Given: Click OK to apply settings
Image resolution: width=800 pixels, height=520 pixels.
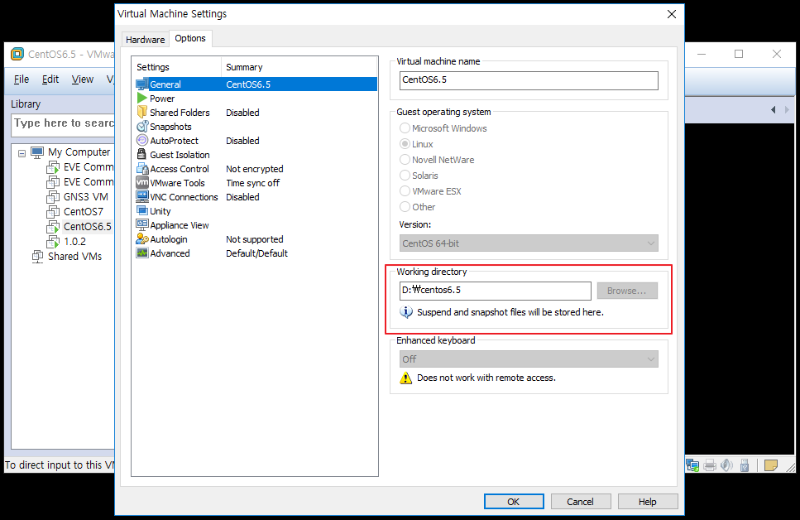Looking at the screenshot, I should pos(514,502).
